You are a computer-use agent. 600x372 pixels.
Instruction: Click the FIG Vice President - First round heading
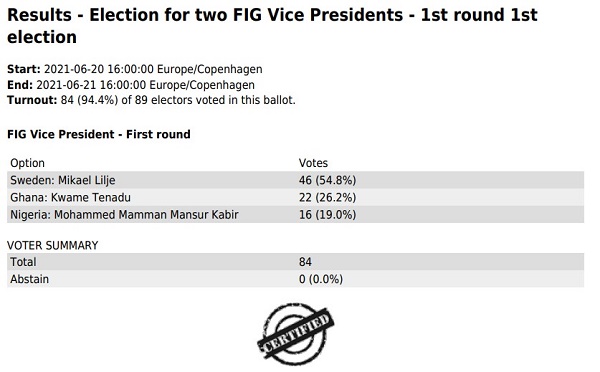[99, 134]
